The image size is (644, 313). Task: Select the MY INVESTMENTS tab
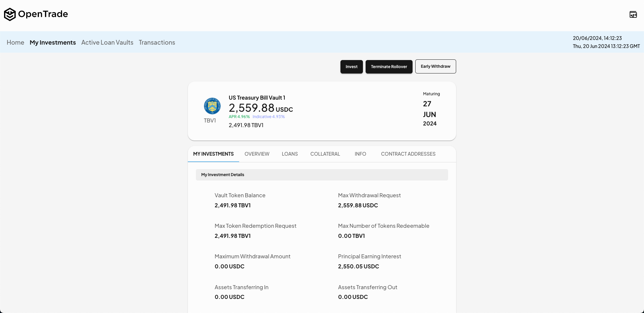click(x=213, y=154)
